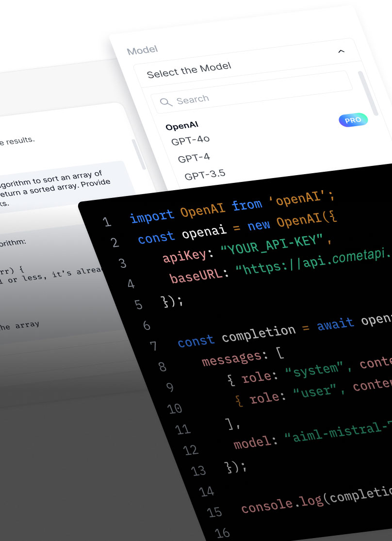The height and width of the screenshot is (541, 392).
Task: Select GPT-3.5 model
Action: 205,175
